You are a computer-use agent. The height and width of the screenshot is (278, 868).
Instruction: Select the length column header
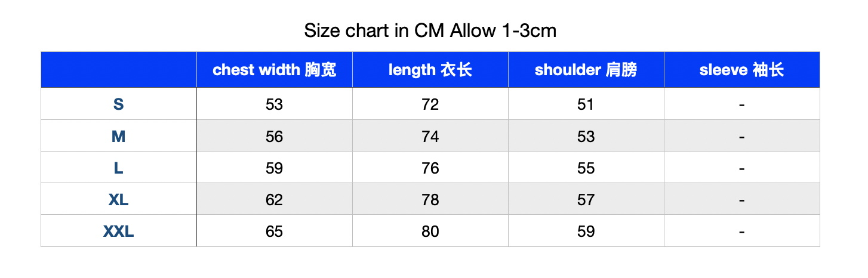430,70
